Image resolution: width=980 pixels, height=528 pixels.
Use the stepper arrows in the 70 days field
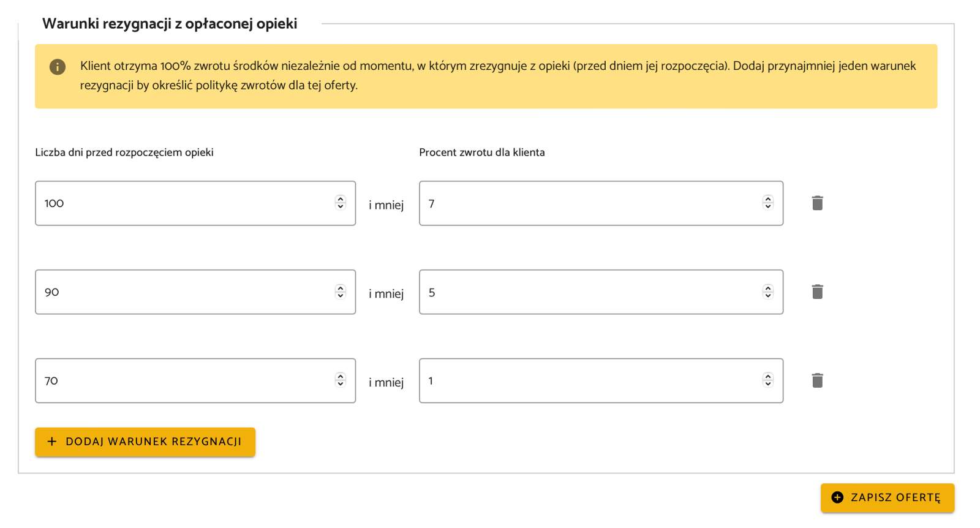[x=341, y=380]
